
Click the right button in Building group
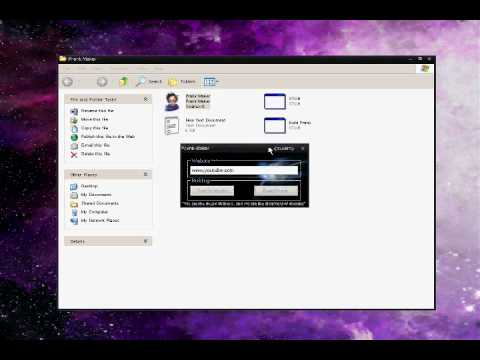pos(276,191)
